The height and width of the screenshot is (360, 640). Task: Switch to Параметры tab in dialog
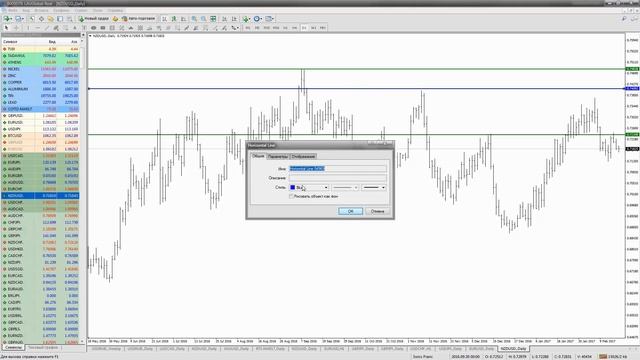click(x=278, y=156)
